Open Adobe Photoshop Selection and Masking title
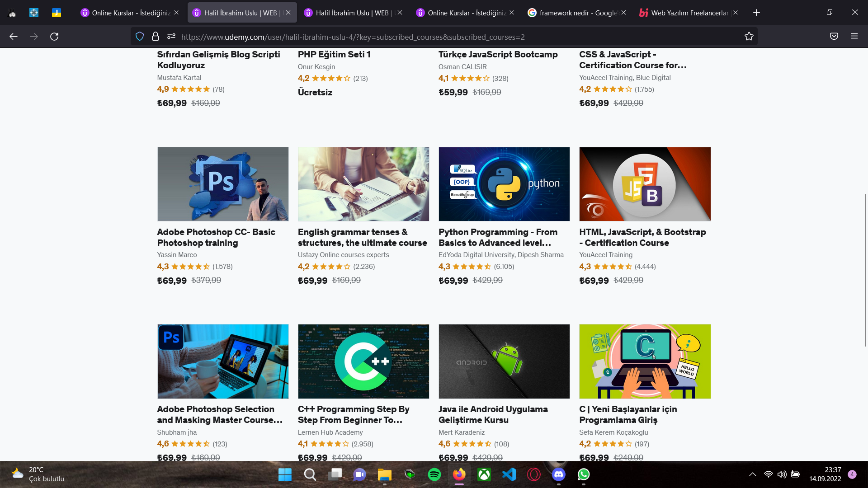Screen dimensions: 868x488 coord(220,414)
